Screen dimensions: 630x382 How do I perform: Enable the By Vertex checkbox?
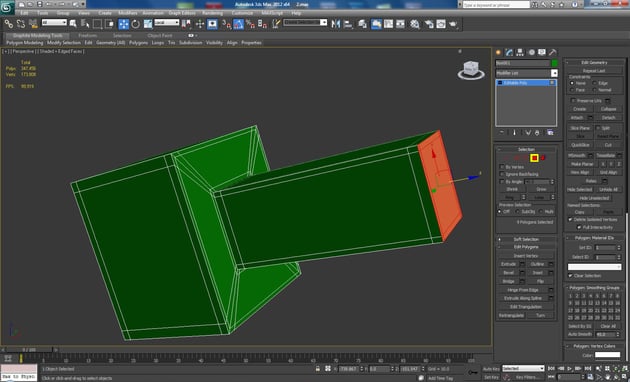pos(502,167)
